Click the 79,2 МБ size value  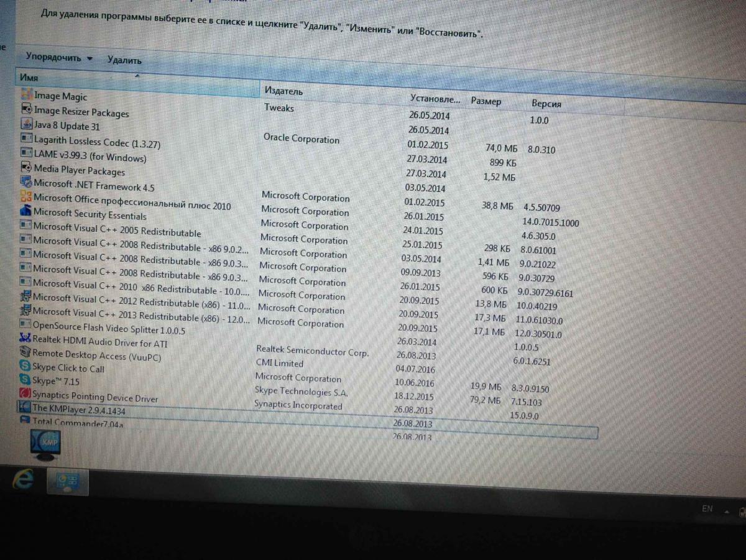[485, 400]
